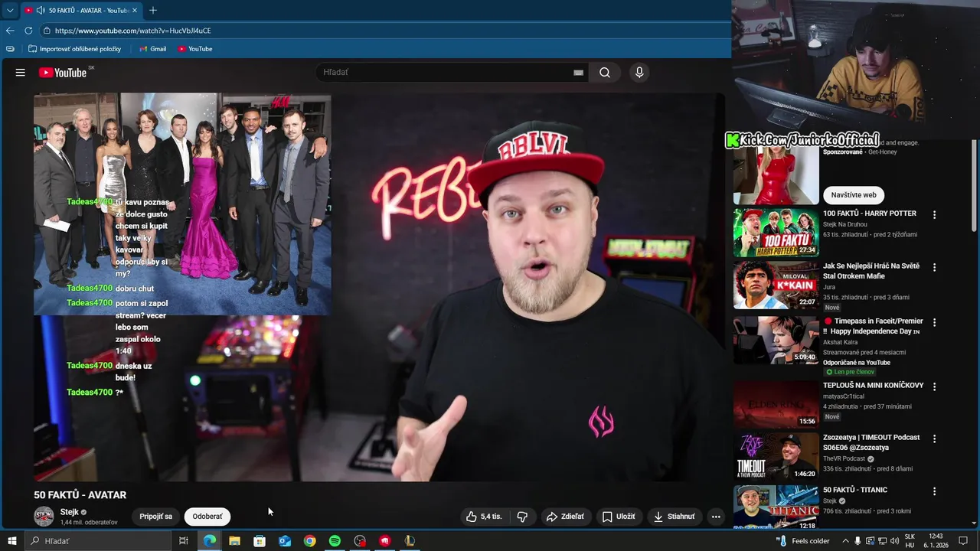980x551 pixels.
Task: Open TheVR Podcast channel name
Action: (x=844, y=458)
